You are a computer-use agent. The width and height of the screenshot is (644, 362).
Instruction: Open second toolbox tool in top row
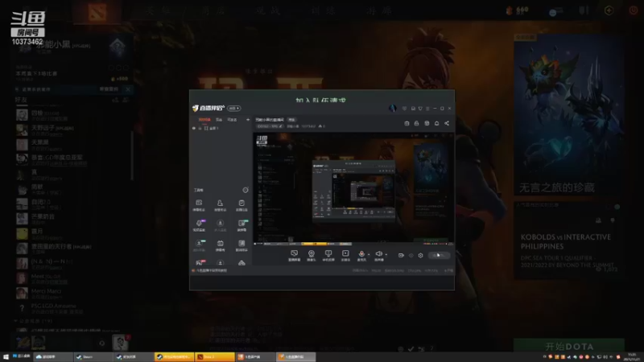(x=220, y=205)
